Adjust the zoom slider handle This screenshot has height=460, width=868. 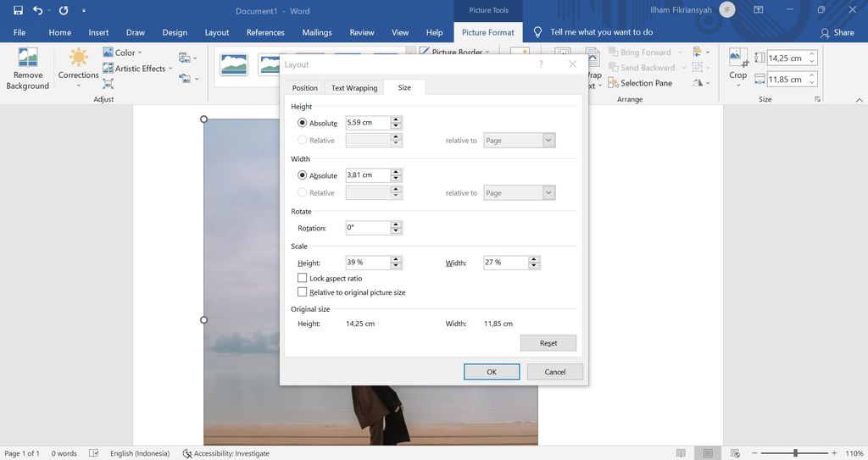pyautogui.click(x=795, y=453)
